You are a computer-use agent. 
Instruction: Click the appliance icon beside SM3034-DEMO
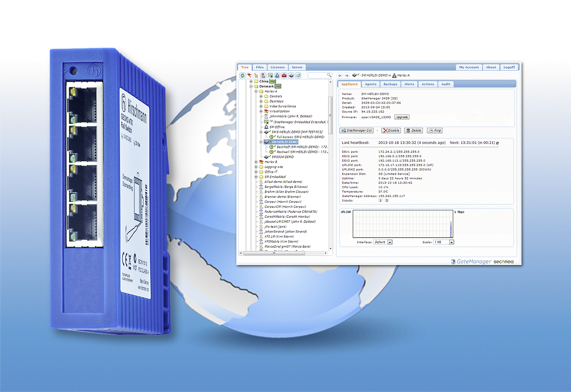pos(267,157)
